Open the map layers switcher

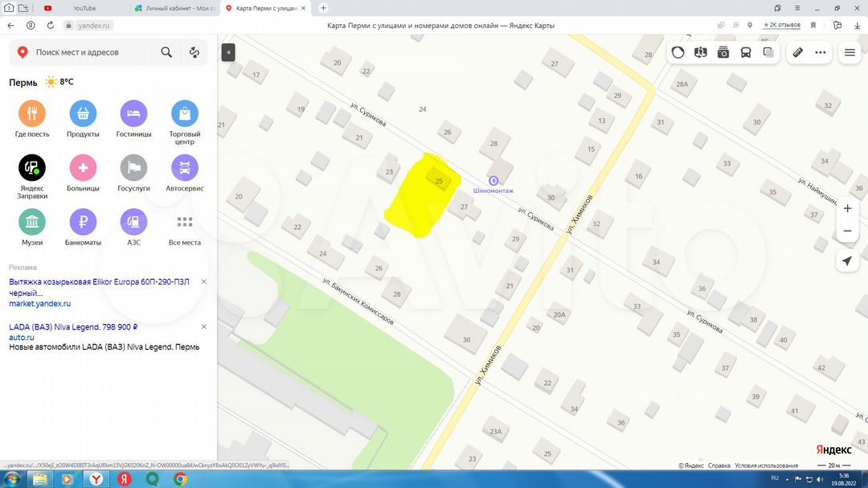coord(768,52)
